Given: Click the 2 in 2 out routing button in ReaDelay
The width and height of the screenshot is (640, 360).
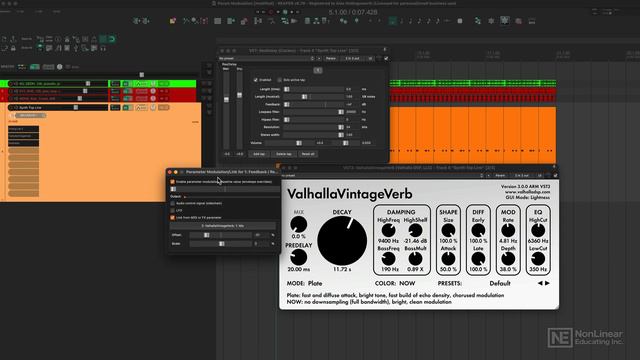Looking at the screenshot, I should tap(353, 58).
